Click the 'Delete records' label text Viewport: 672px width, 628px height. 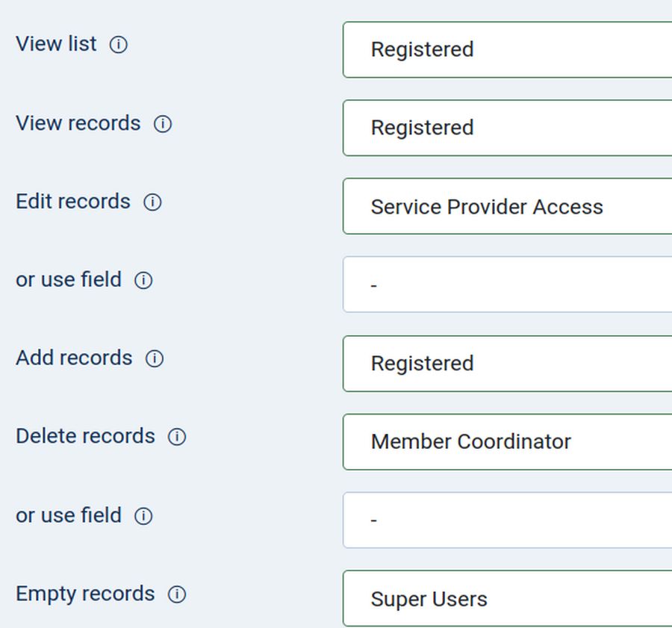(x=85, y=436)
